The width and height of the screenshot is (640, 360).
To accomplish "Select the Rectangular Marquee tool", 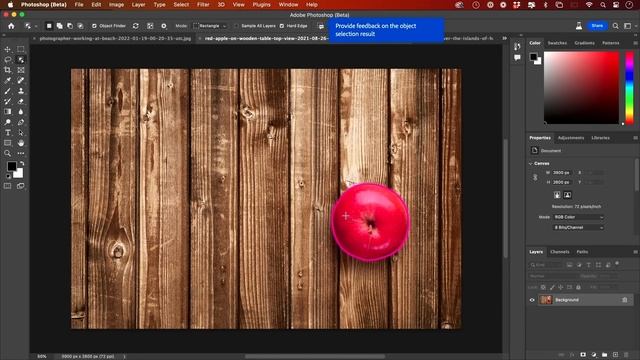I will click(21, 49).
